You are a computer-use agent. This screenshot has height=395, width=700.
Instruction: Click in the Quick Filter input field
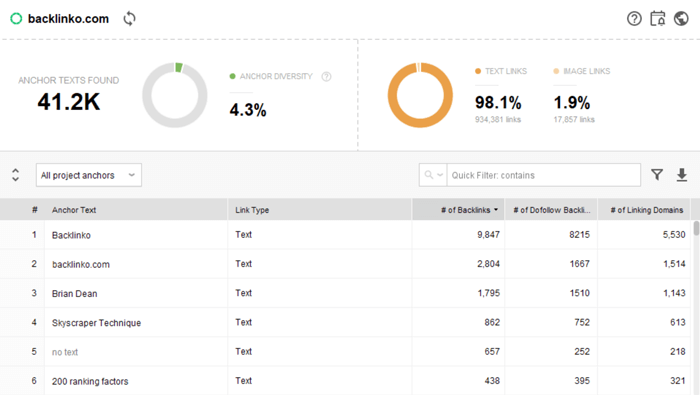coord(544,175)
